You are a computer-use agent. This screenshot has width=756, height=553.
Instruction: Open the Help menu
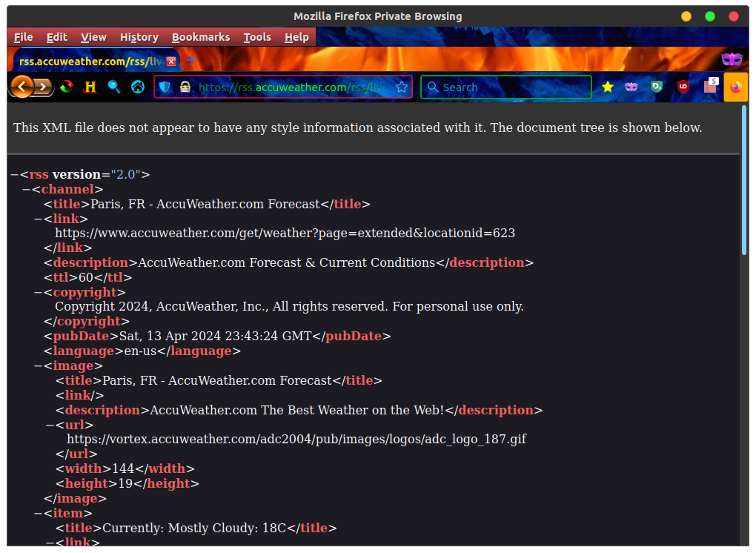[296, 37]
